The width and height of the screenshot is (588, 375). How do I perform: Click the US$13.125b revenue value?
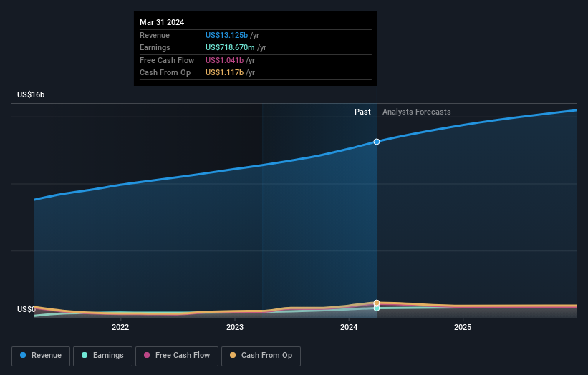(x=226, y=35)
